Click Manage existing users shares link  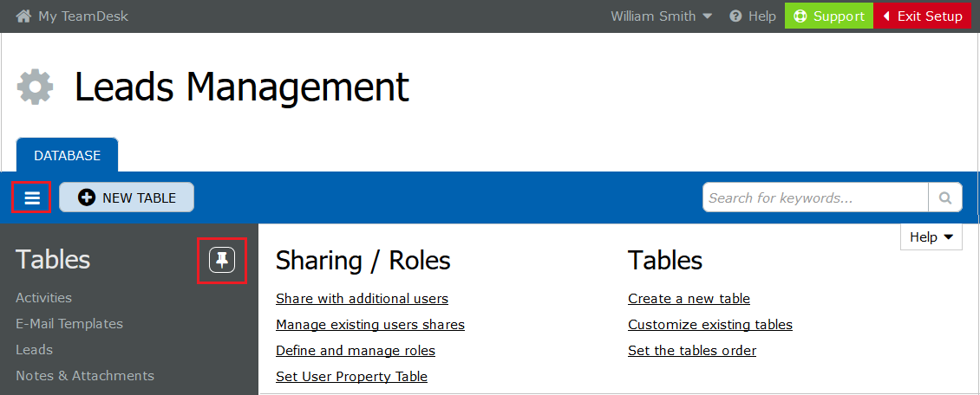(370, 325)
